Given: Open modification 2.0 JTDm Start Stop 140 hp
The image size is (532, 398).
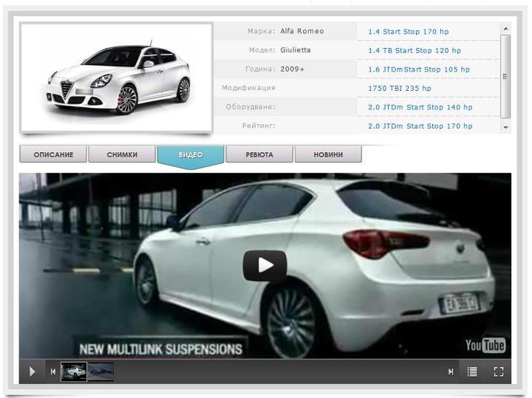Looking at the screenshot, I should click(x=420, y=107).
